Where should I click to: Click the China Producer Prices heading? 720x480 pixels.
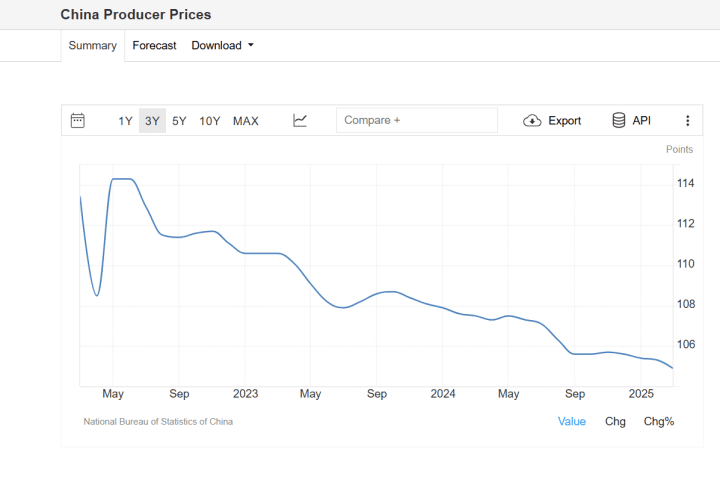click(136, 15)
